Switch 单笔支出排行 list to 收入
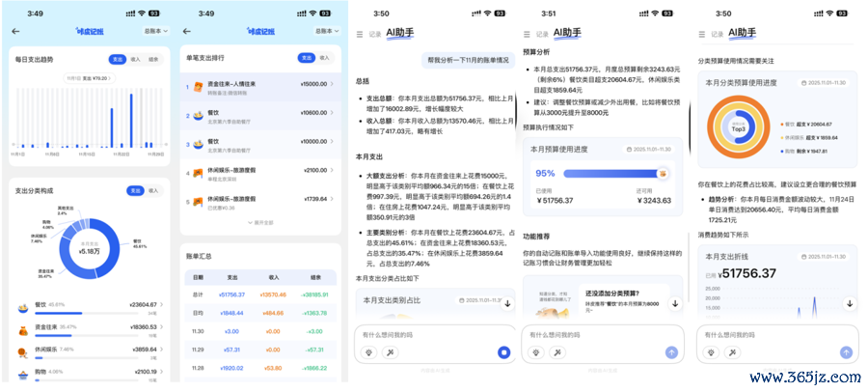 click(x=324, y=59)
